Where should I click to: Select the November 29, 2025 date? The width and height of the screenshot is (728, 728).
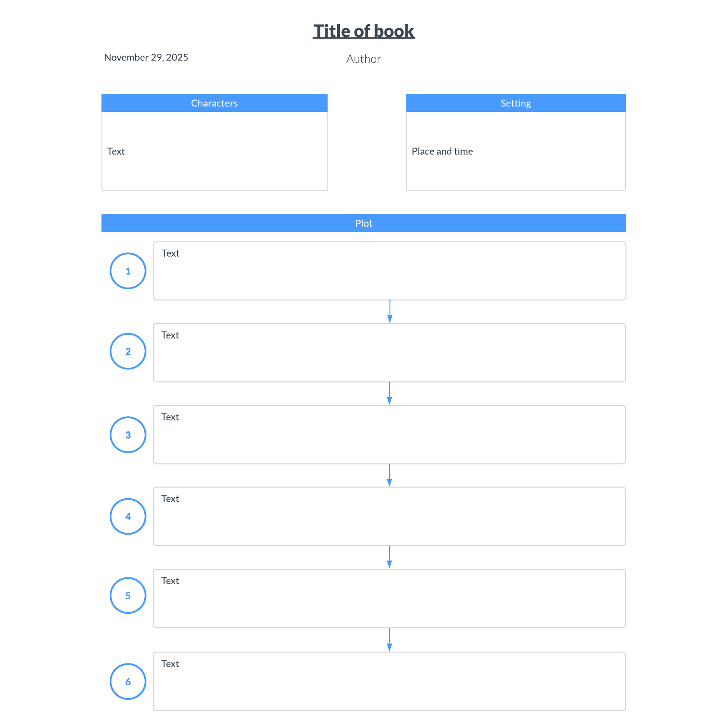[146, 57]
